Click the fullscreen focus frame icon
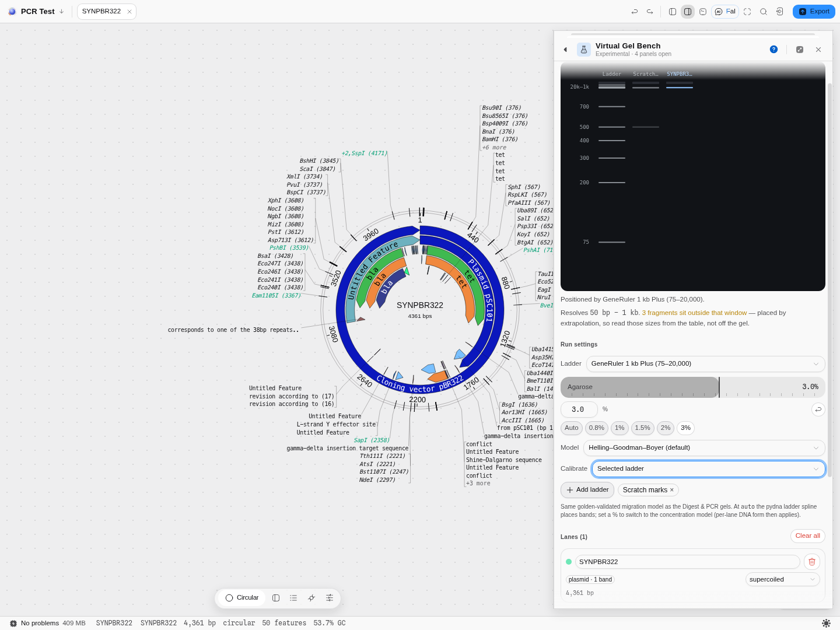This screenshot has width=840, height=630. coord(747,12)
